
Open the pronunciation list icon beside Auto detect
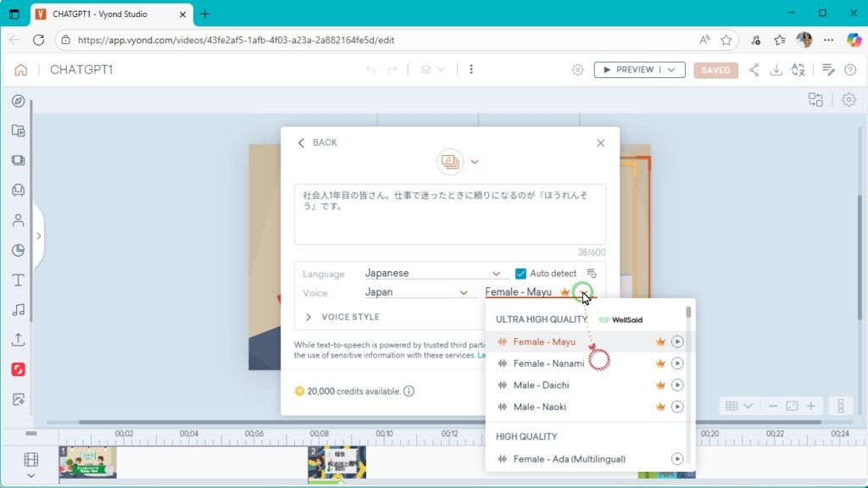click(591, 274)
